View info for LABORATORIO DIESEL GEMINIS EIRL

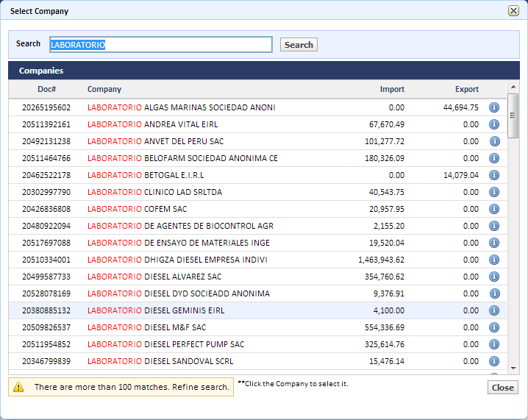click(494, 310)
